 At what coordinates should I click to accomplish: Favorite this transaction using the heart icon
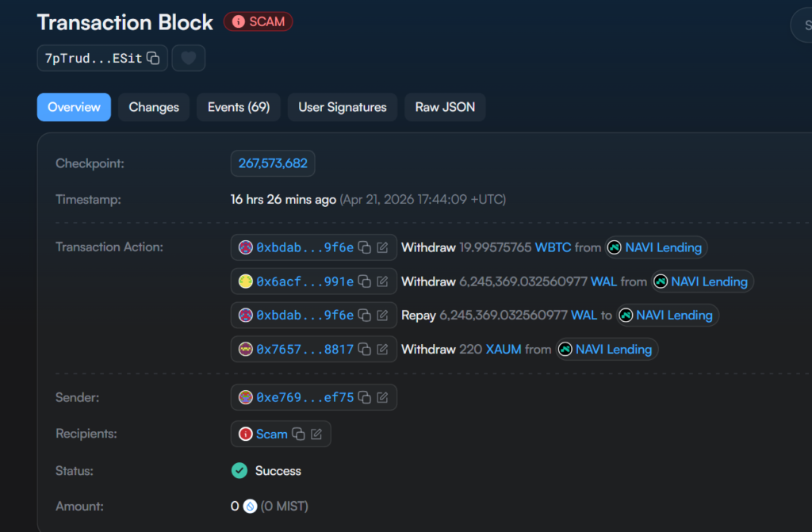(188, 57)
